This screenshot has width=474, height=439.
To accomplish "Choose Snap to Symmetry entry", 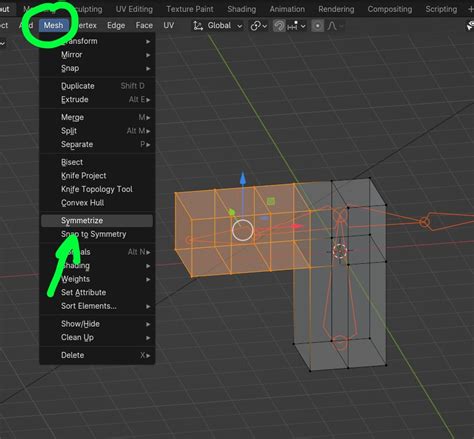I will (97, 234).
